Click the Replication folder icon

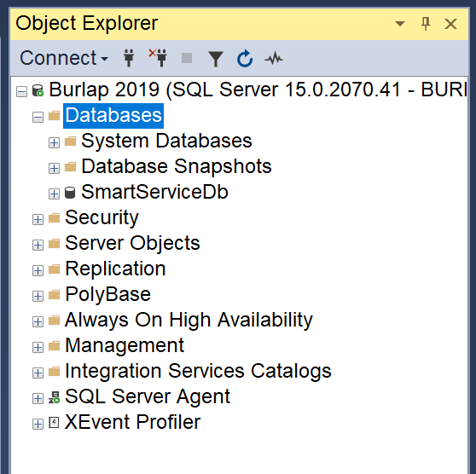pos(54,269)
